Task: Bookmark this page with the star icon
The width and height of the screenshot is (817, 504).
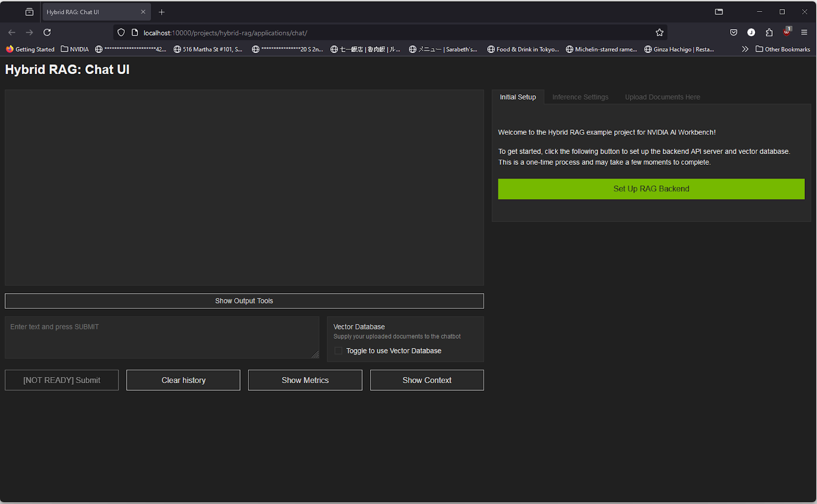Action: pos(659,33)
